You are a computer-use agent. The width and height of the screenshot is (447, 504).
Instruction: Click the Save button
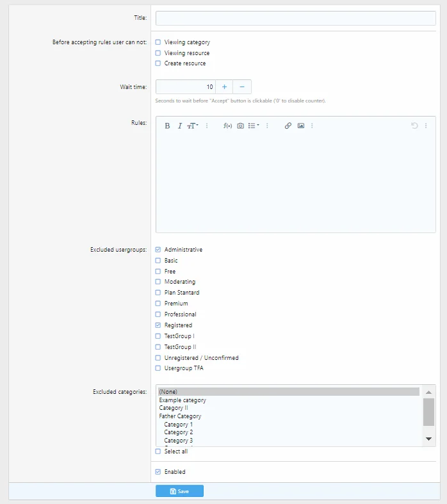(x=179, y=491)
